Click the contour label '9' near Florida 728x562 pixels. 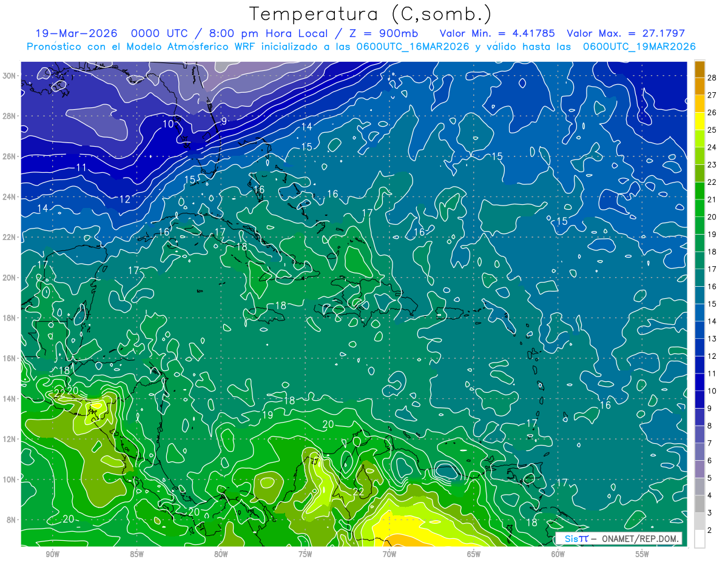[x=224, y=121]
